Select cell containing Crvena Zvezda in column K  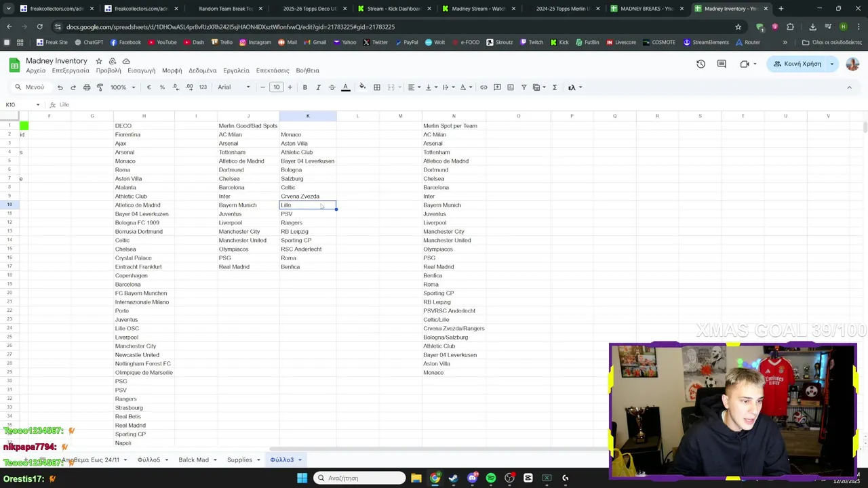point(308,197)
